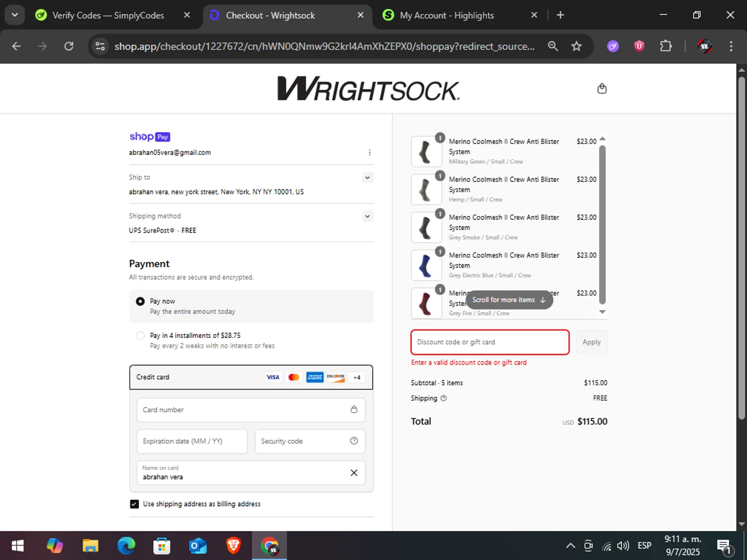Show the +4 more card types
The height and width of the screenshot is (560, 747).
click(x=357, y=377)
